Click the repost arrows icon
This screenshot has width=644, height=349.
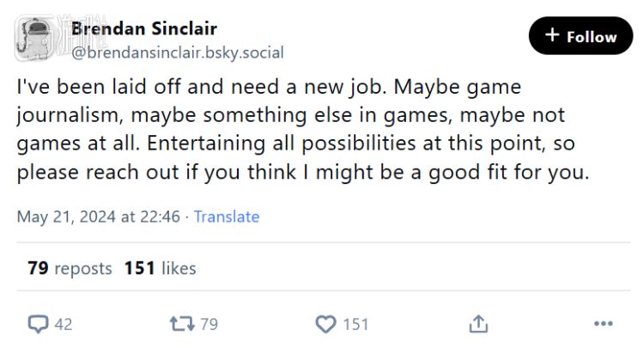point(180,324)
